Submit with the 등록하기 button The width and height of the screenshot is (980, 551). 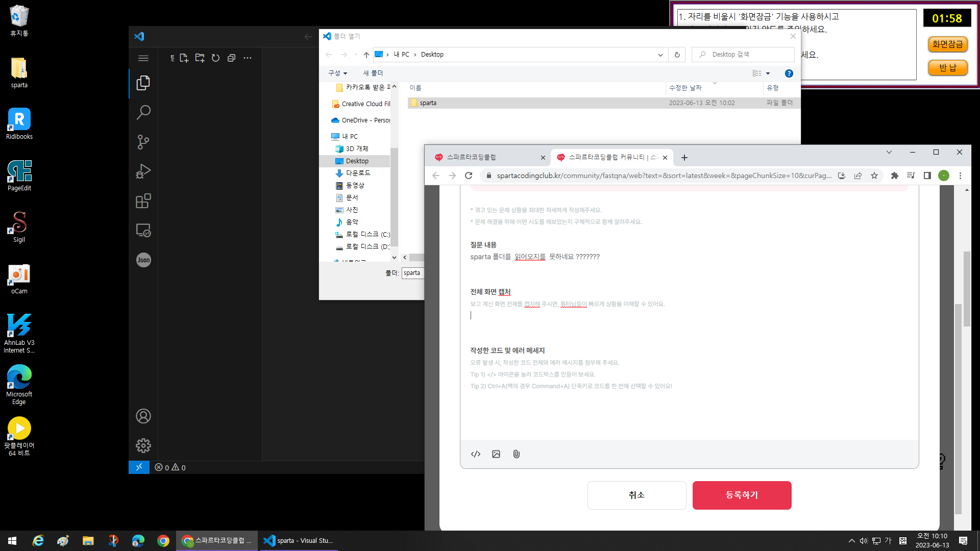point(742,495)
